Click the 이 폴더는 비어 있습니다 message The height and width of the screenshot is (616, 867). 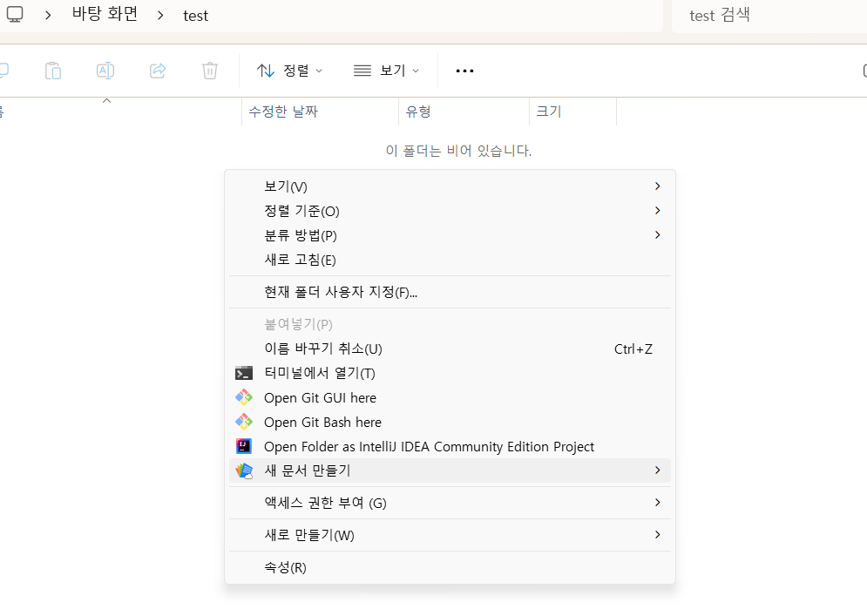(458, 151)
